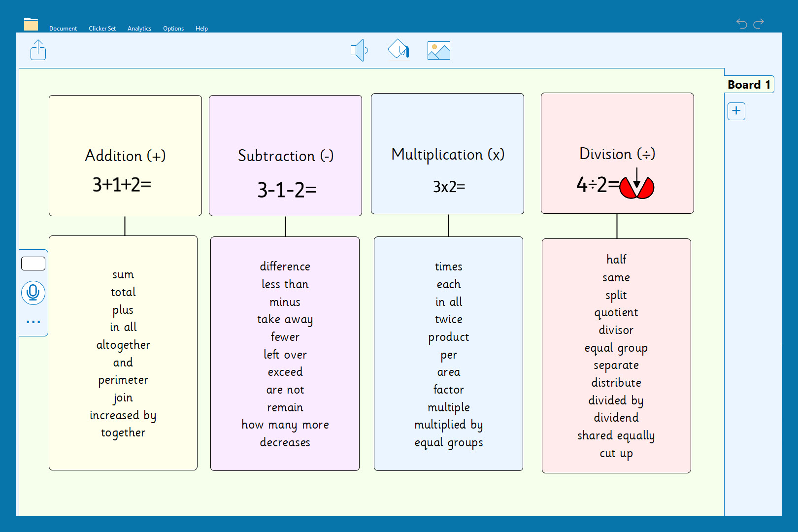This screenshot has width=798, height=532.
Task: Click the word 'twice'
Action: [449, 319]
